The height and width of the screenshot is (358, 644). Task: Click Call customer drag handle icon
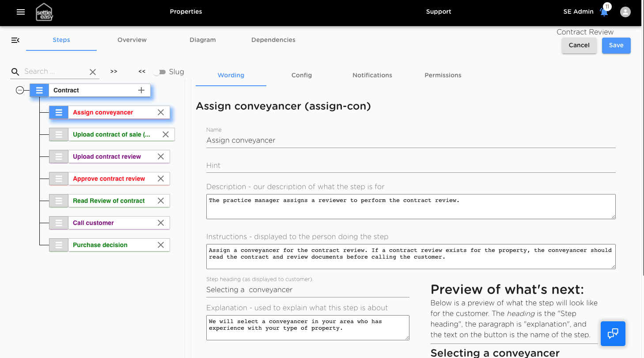tap(59, 223)
